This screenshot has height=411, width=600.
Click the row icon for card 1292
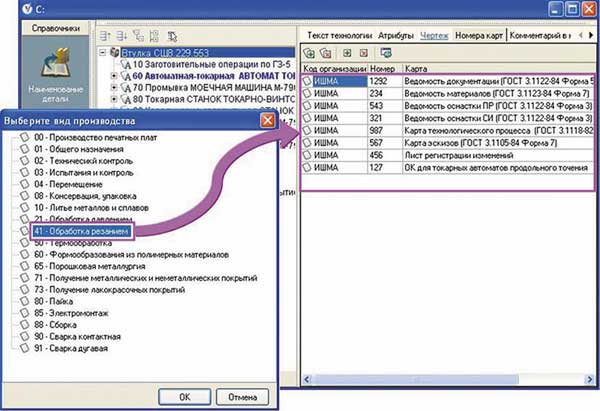coord(309,81)
